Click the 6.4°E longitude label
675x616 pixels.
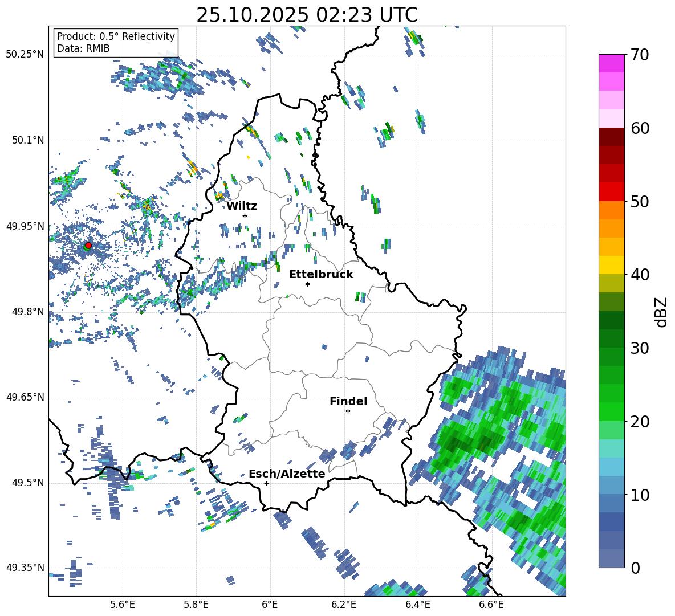pyautogui.click(x=417, y=605)
